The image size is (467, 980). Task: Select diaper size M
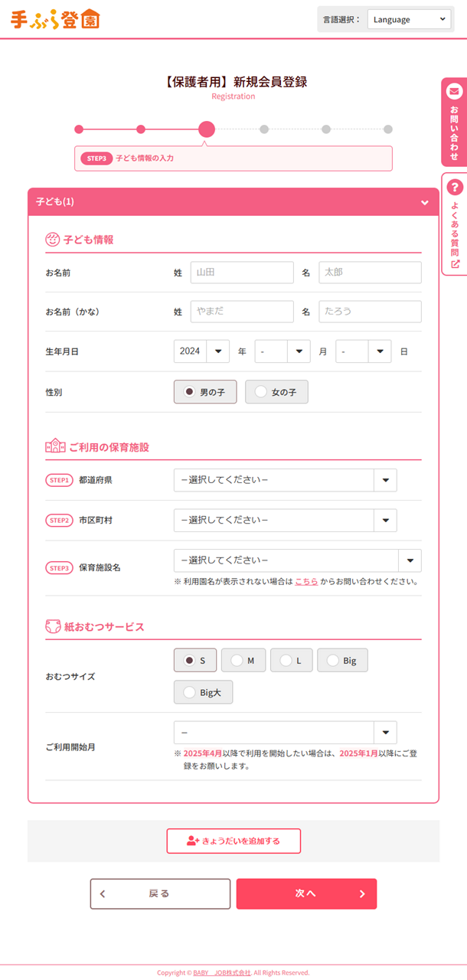243,659
